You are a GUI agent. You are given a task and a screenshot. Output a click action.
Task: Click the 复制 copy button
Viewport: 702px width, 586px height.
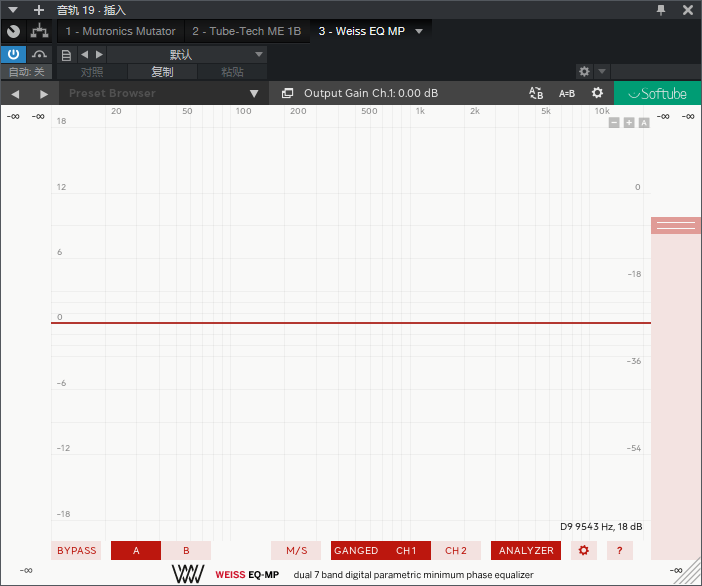coord(163,72)
